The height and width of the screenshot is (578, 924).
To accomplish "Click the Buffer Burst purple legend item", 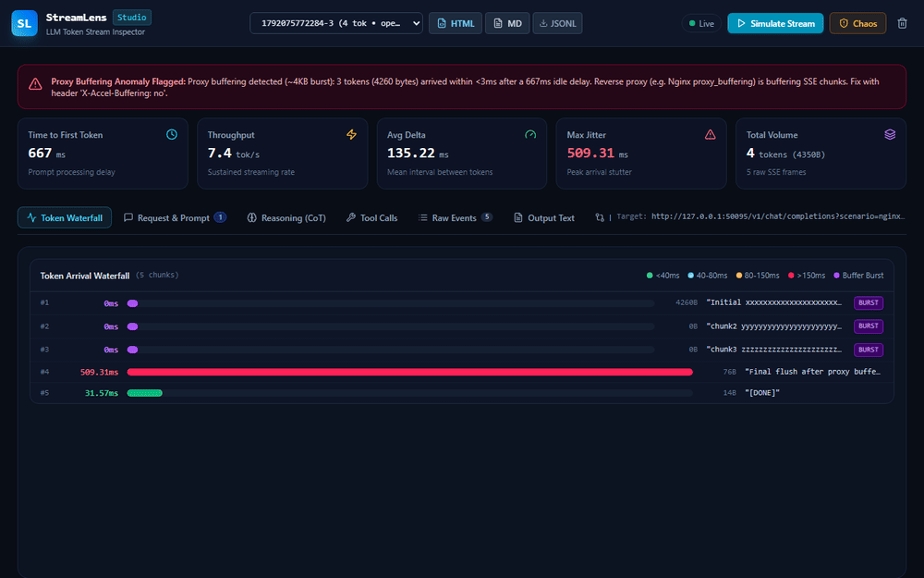I will click(x=858, y=276).
